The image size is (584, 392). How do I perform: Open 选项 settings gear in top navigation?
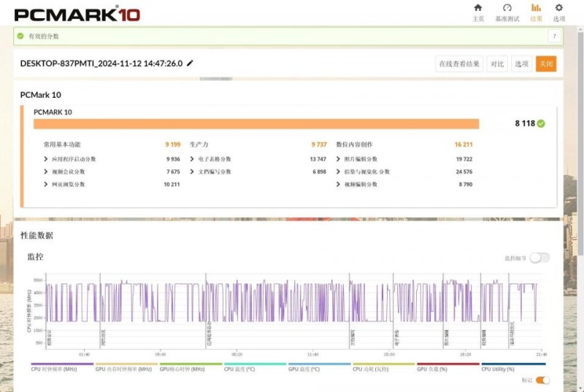(559, 8)
